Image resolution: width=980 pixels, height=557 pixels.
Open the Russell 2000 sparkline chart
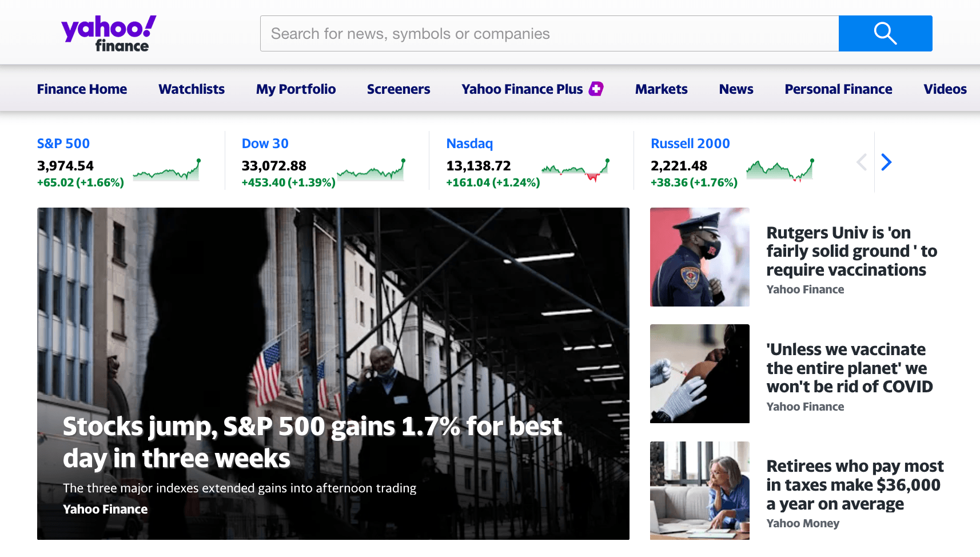pyautogui.click(x=780, y=170)
